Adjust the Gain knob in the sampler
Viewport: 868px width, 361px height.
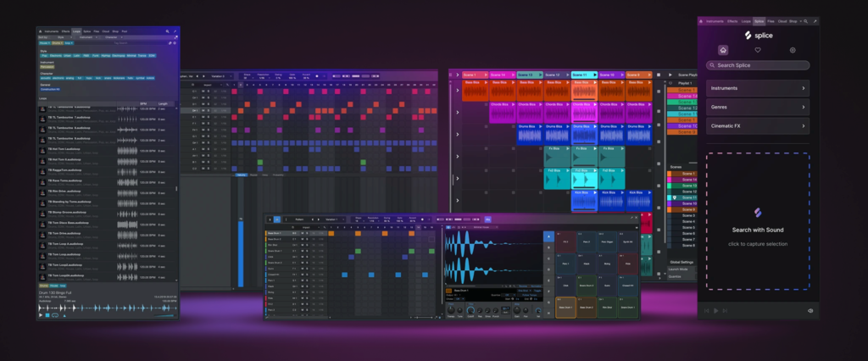click(x=516, y=310)
